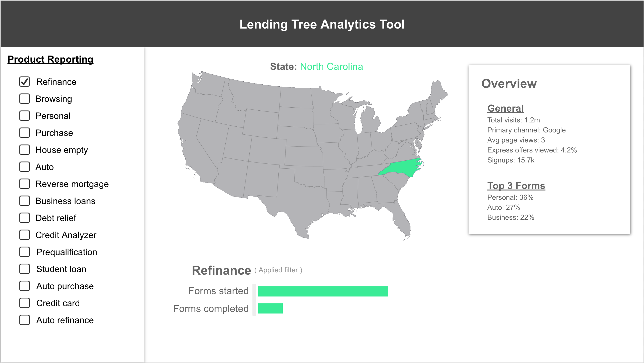Select the House empty checkbox
Viewport: 644px width, 363px height.
tap(25, 150)
